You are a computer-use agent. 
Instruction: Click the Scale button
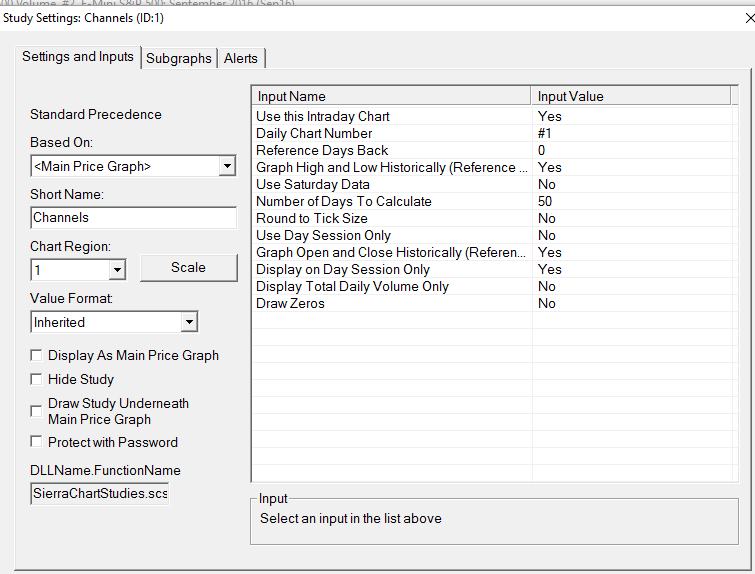click(188, 267)
